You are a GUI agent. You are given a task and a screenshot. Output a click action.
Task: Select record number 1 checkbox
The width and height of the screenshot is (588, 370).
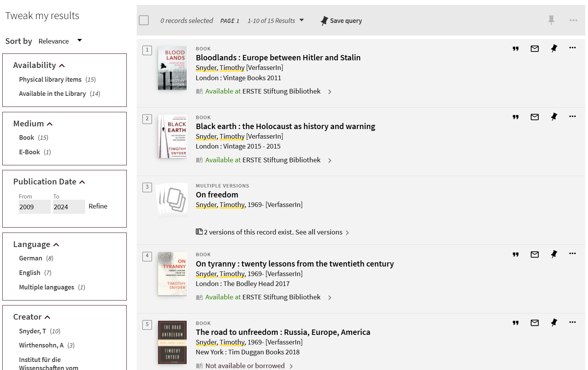(x=147, y=50)
